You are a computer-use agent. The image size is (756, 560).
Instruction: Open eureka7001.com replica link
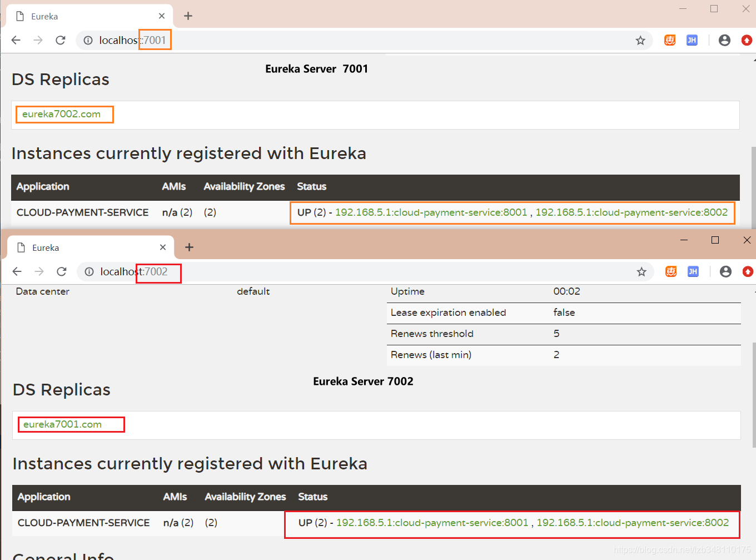click(x=62, y=424)
